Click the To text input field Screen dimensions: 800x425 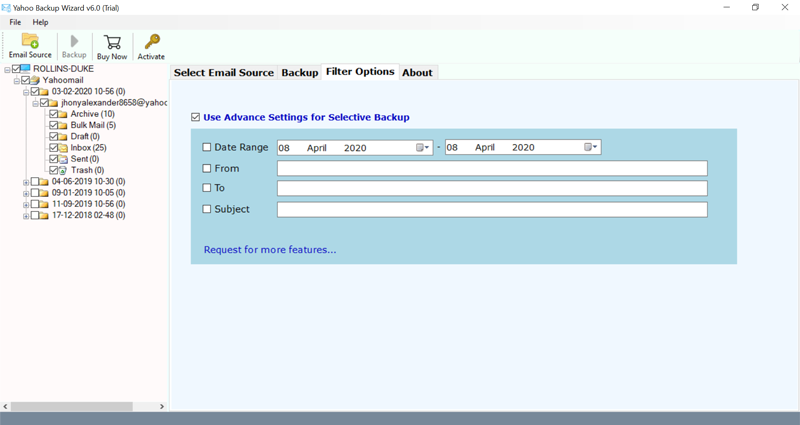pos(492,188)
